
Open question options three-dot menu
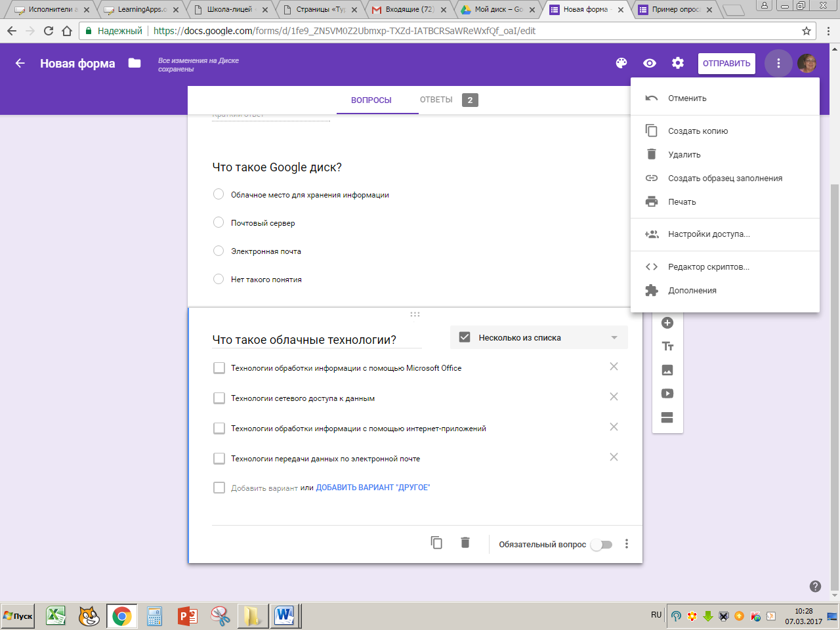tap(627, 544)
